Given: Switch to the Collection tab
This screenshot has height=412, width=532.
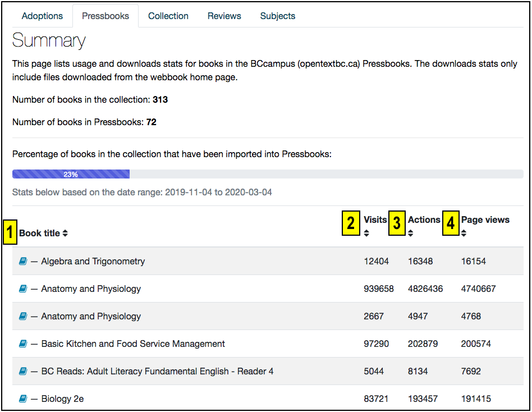Looking at the screenshot, I should tap(168, 16).
